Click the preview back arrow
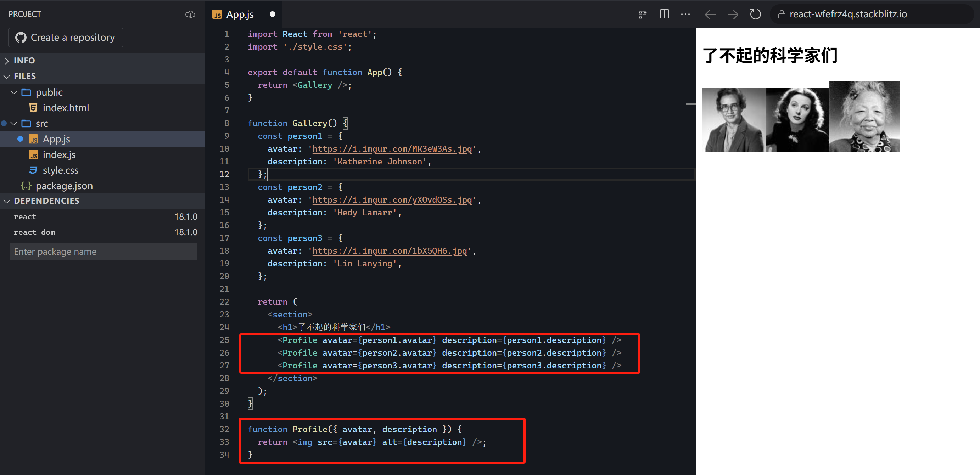This screenshot has width=980, height=475. [710, 15]
